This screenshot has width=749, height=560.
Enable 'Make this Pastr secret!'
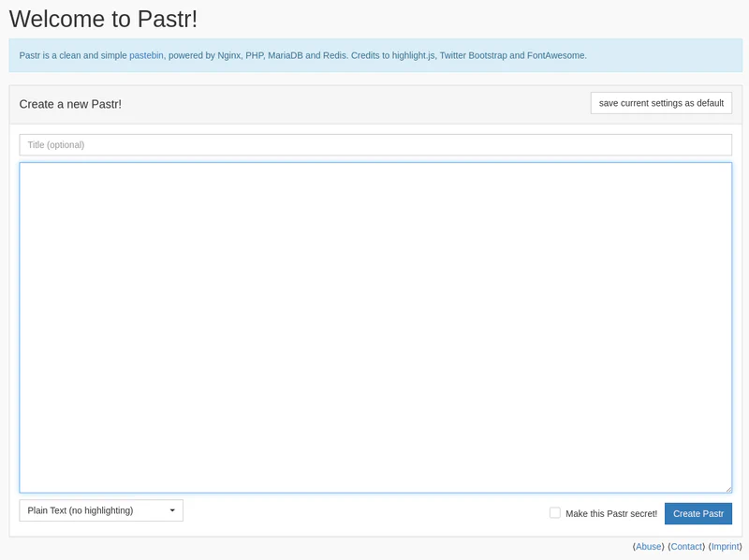pyautogui.click(x=554, y=510)
